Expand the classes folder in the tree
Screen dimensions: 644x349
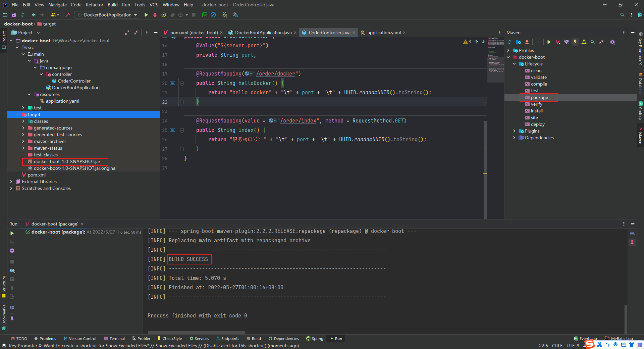23,121
